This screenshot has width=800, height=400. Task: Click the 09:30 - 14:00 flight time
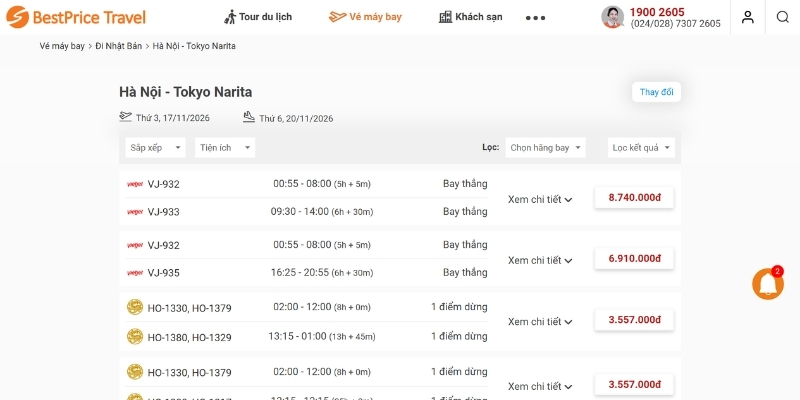[299, 211]
